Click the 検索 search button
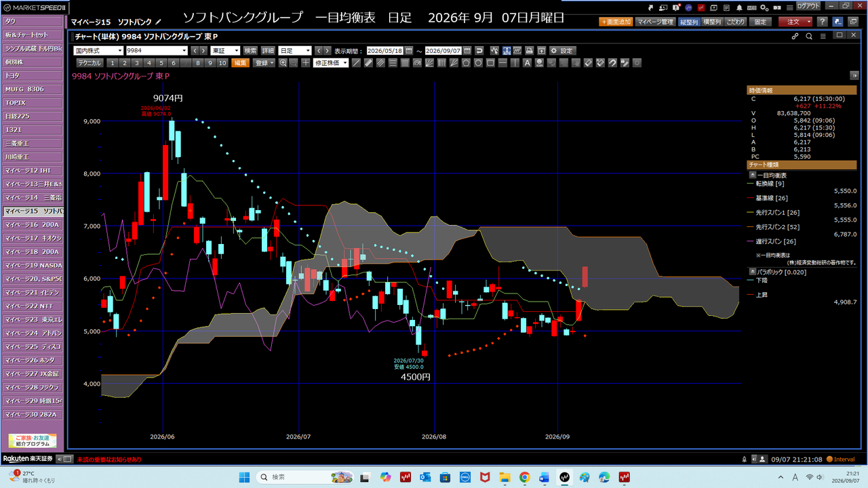This screenshot has width=868, height=488. tap(251, 50)
